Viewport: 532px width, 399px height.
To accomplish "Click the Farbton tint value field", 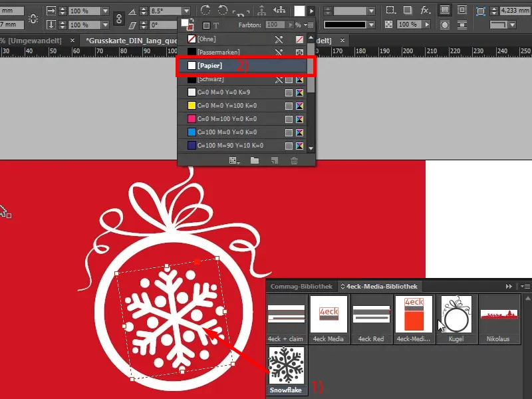I will coord(275,25).
